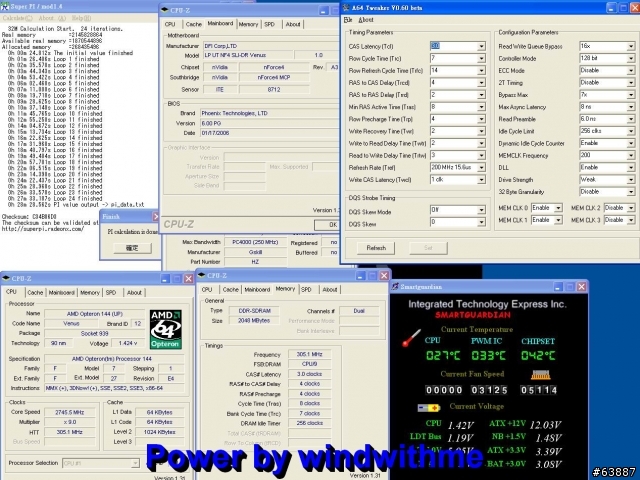This screenshot has width=640, height=480.
Task: Close the Smartguardian window
Action: click(x=582, y=287)
